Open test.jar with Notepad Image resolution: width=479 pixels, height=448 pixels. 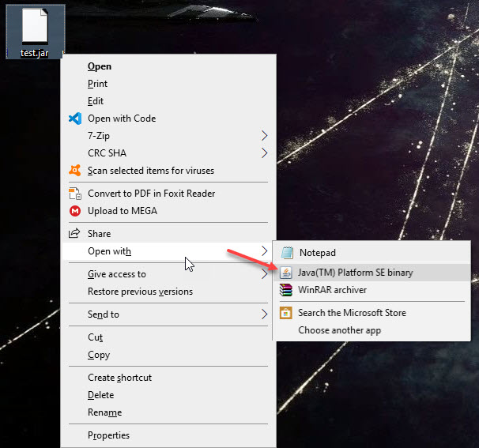pyautogui.click(x=372, y=253)
